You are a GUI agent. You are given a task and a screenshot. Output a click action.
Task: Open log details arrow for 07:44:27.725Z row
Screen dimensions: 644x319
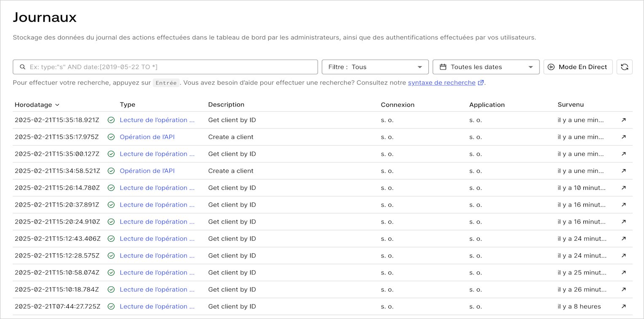(624, 306)
